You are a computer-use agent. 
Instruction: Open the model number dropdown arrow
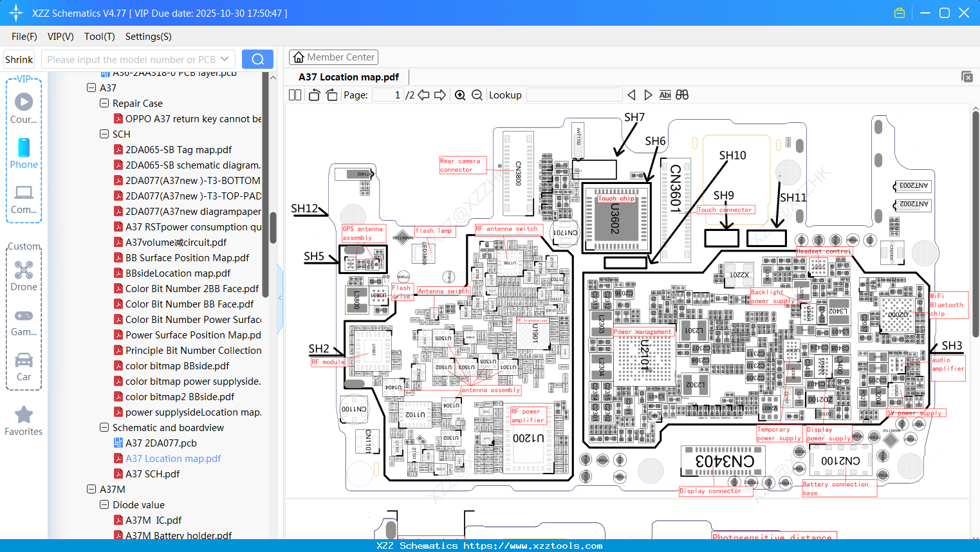[x=225, y=59]
